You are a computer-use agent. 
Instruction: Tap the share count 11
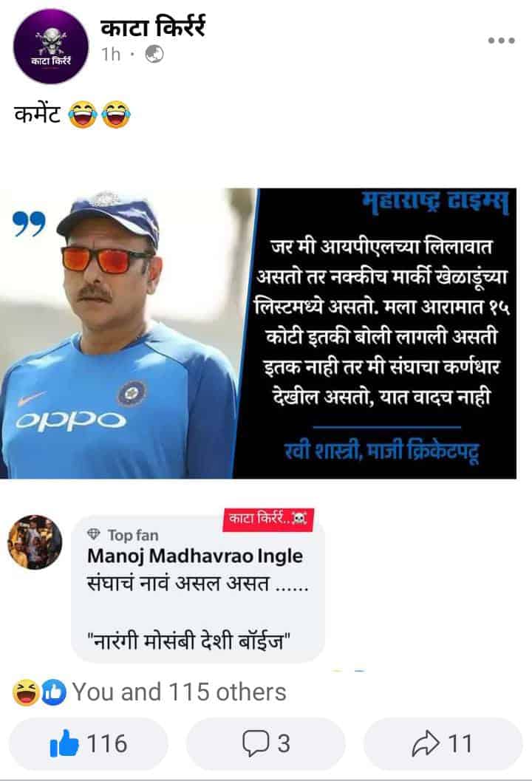tap(460, 743)
